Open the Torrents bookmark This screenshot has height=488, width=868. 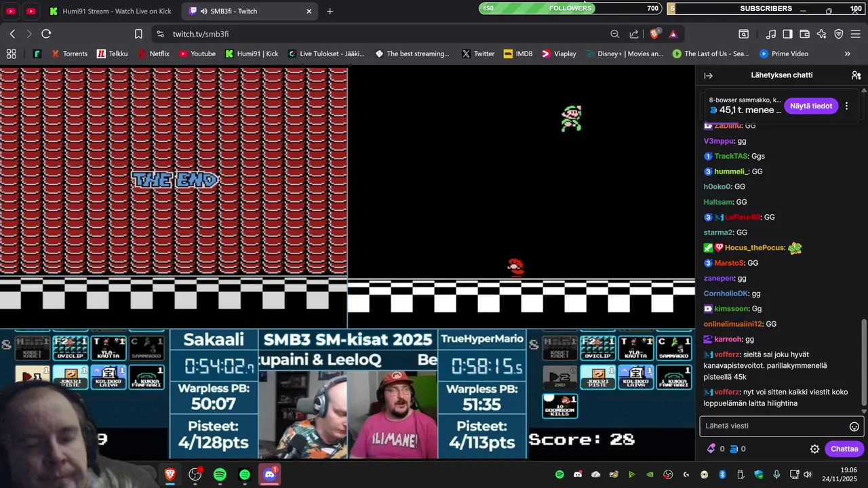click(x=68, y=54)
